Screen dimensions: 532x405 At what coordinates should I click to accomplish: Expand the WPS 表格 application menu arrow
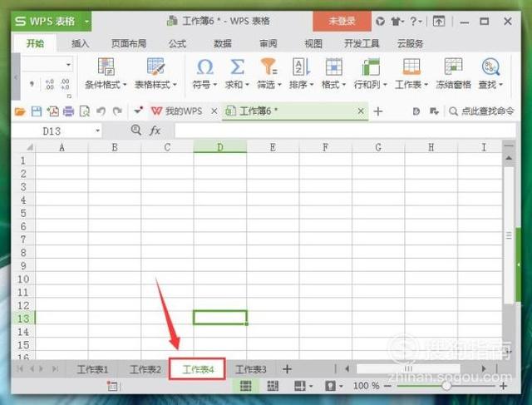click(x=86, y=22)
